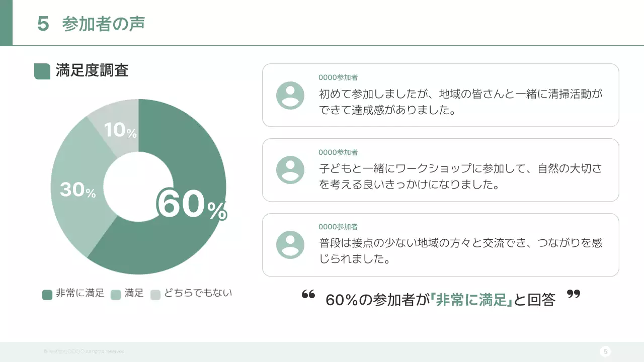
Task: Click the copyright notice in the footer
Action: tap(84, 351)
